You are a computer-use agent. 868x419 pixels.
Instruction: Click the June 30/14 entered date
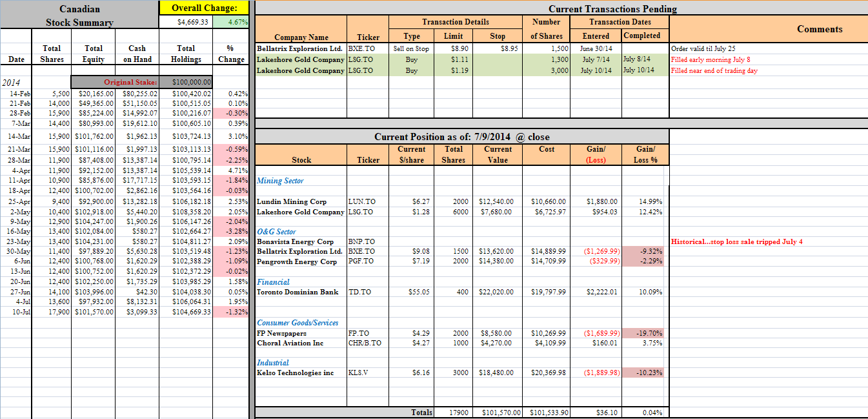click(x=596, y=48)
